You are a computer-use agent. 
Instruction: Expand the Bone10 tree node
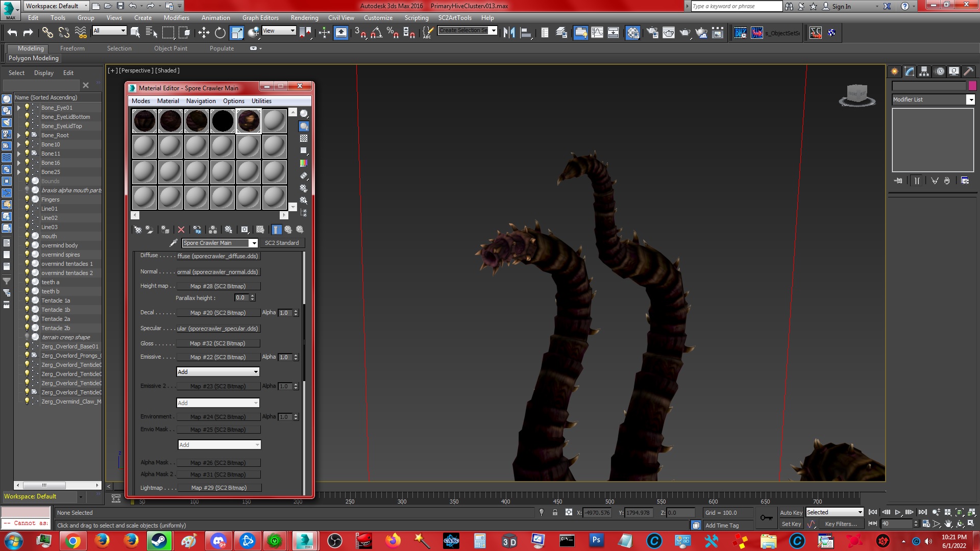pyautogui.click(x=19, y=144)
